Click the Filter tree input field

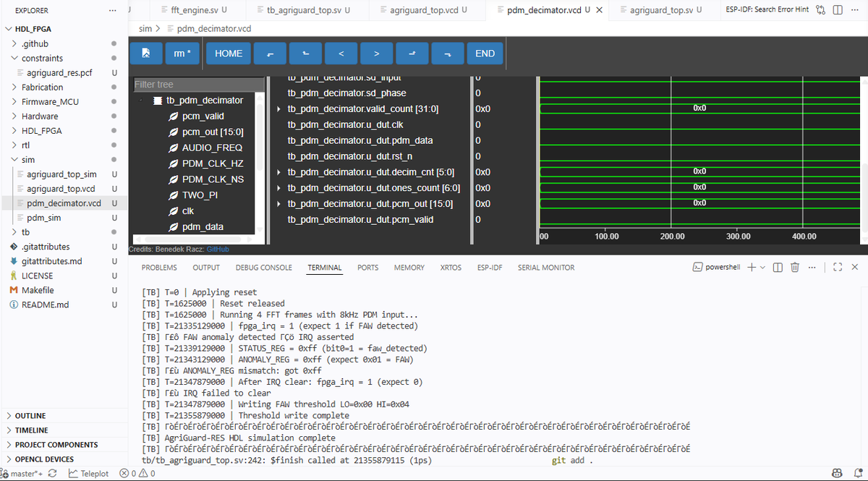point(199,85)
